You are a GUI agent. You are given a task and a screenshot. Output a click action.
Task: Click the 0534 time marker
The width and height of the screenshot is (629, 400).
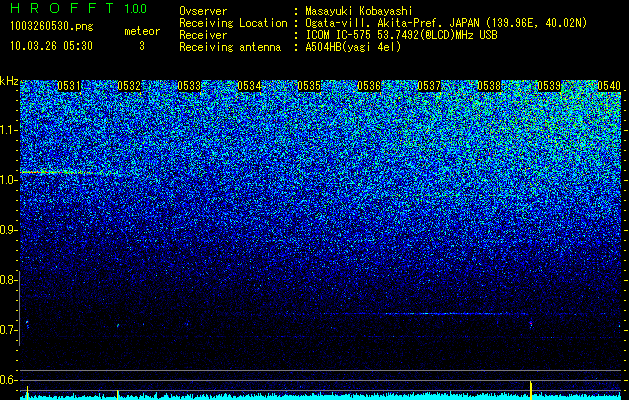(249, 86)
